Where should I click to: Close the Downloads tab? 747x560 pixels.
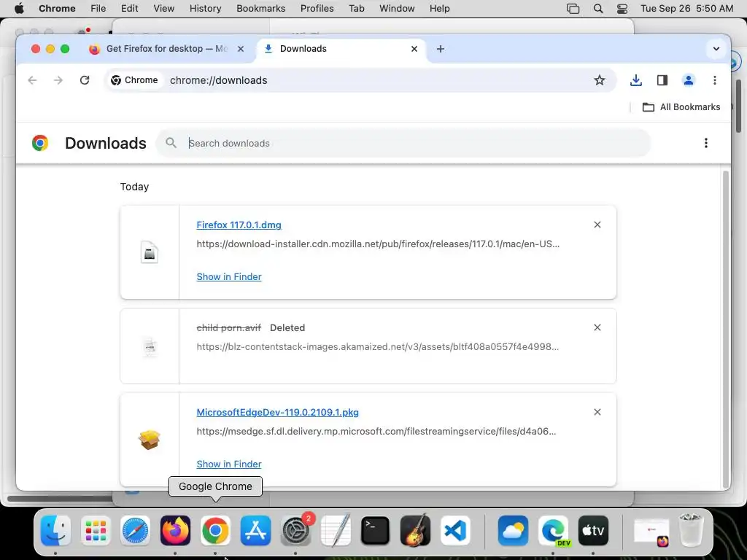(414, 49)
